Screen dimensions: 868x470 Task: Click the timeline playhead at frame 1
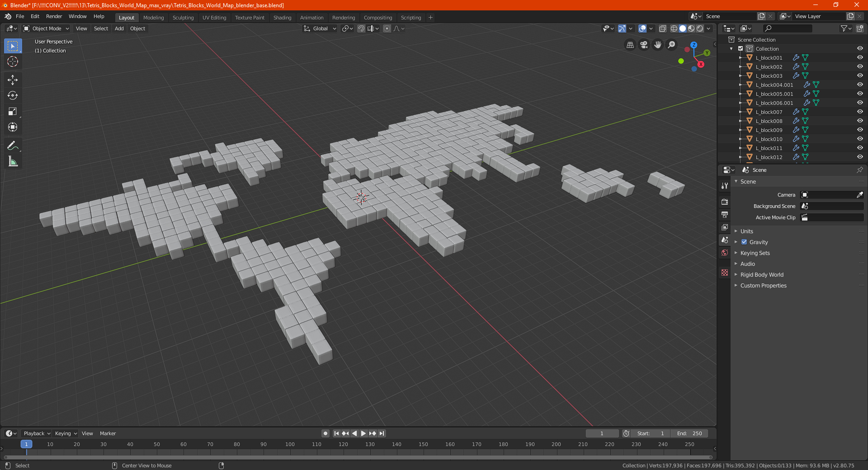click(x=26, y=444)
